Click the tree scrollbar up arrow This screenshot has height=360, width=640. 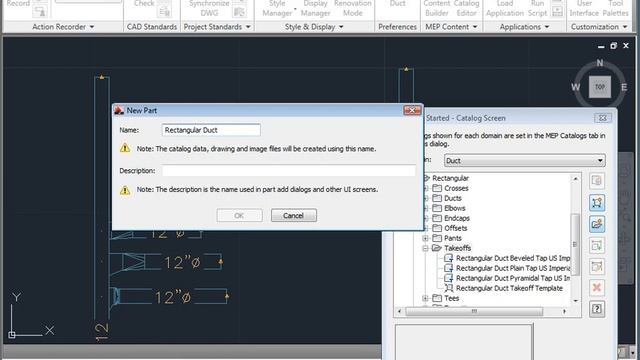coord(576,179)
